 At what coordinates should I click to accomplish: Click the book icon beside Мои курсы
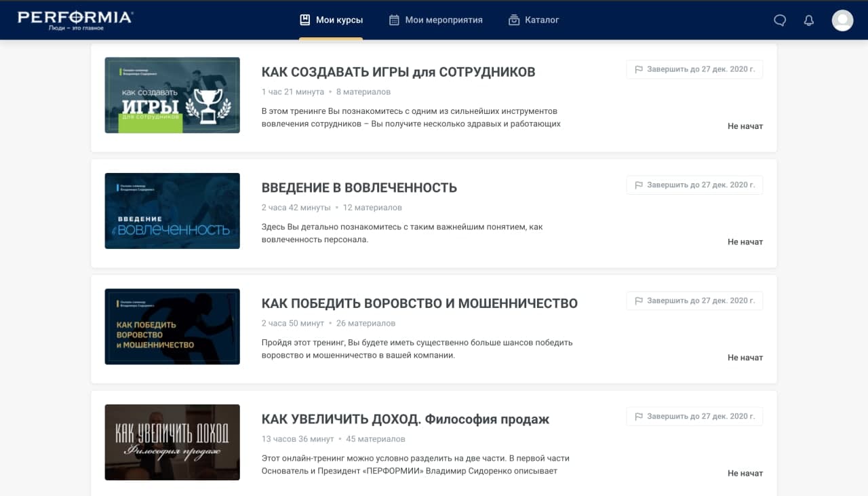tap(305, 20)
